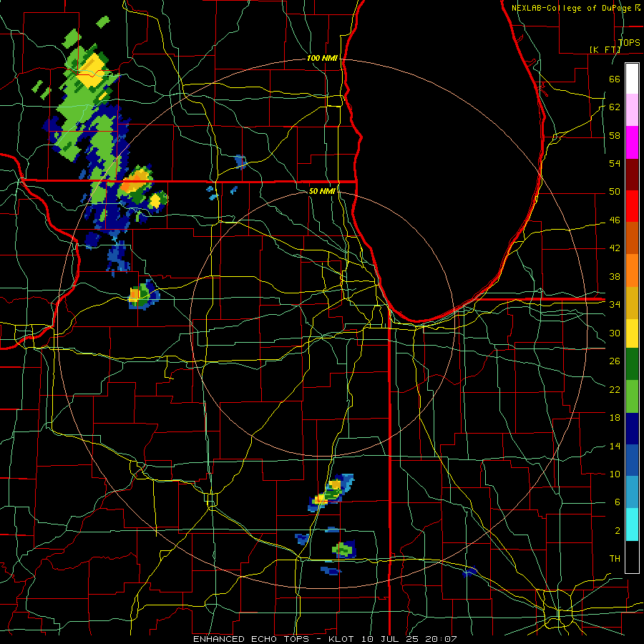Click the bright red legend swatch
This screenshot has height=644, width=644.
(x=632, y=206)
